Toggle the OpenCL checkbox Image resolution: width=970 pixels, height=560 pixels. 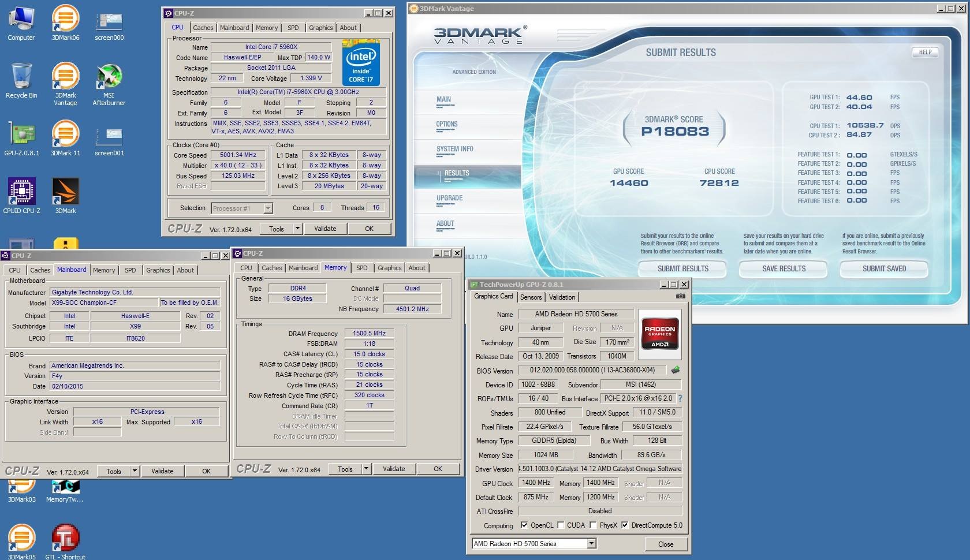click(524, 525)
